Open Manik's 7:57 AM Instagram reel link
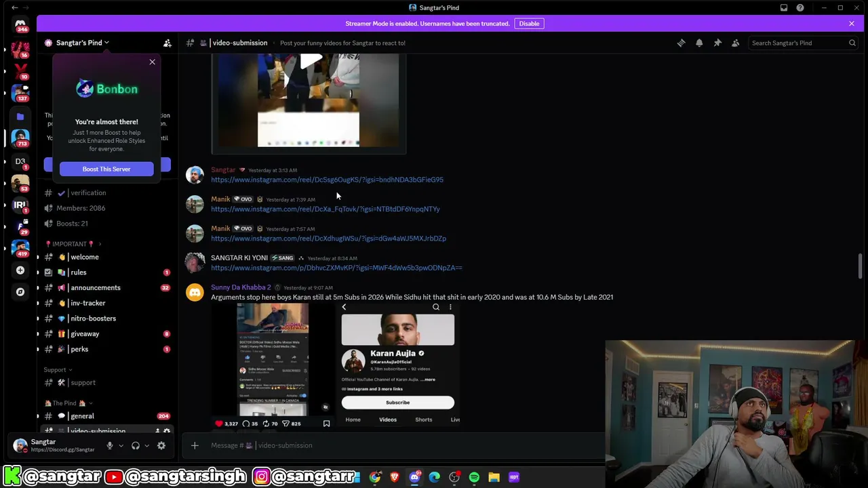The height and width of the screenshot is (488, 868). 328,239
